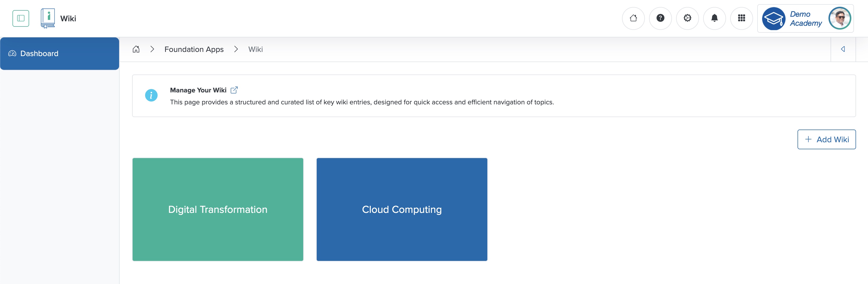Open the help icon in the header
Viewport: 868px width, 284px height.
click(660, 18)
